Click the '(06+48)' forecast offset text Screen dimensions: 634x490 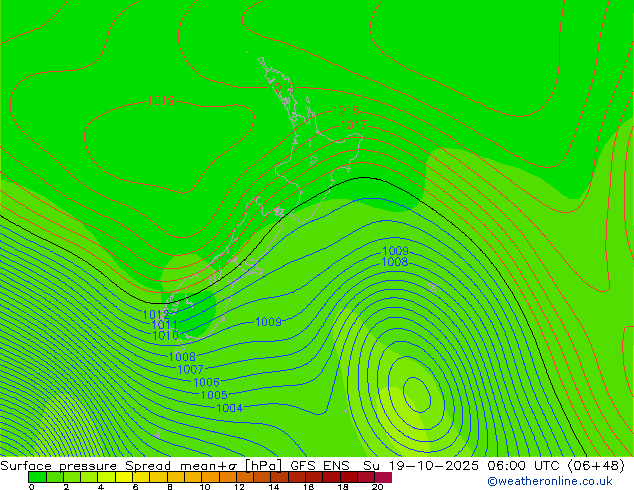[596, 466]
